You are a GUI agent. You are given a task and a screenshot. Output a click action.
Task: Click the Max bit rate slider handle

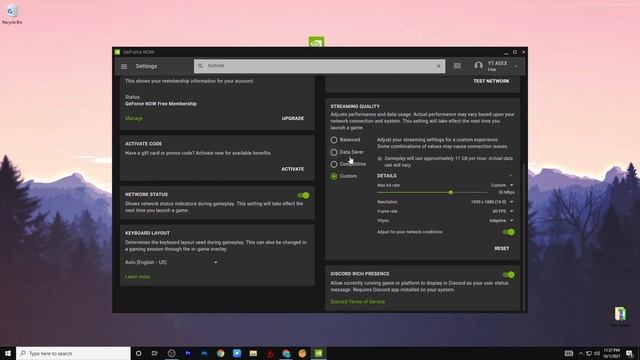pos(451,192)
